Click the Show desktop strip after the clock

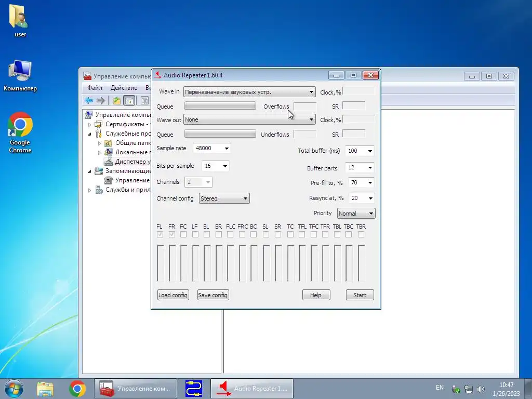[x=528, y=389]
